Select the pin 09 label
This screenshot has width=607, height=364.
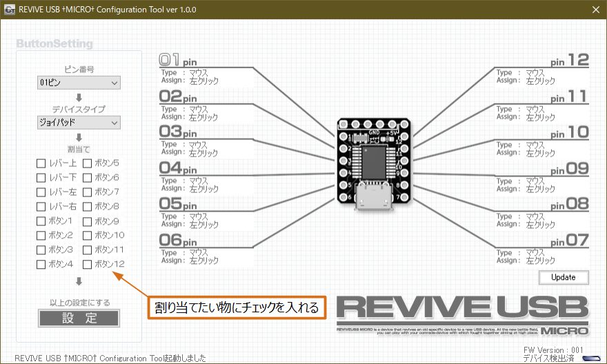point(570,169)
